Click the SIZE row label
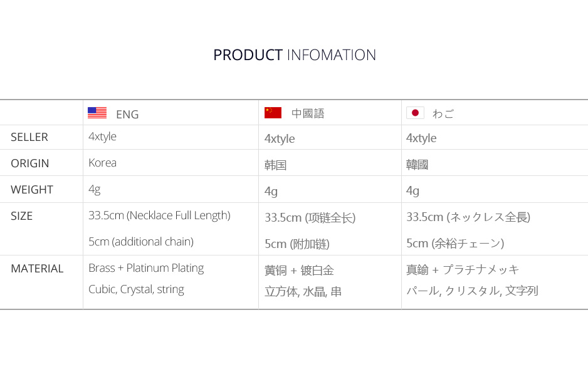Image resolution: width=588 pixels, height=382 pixels. [x=22, y=216]
